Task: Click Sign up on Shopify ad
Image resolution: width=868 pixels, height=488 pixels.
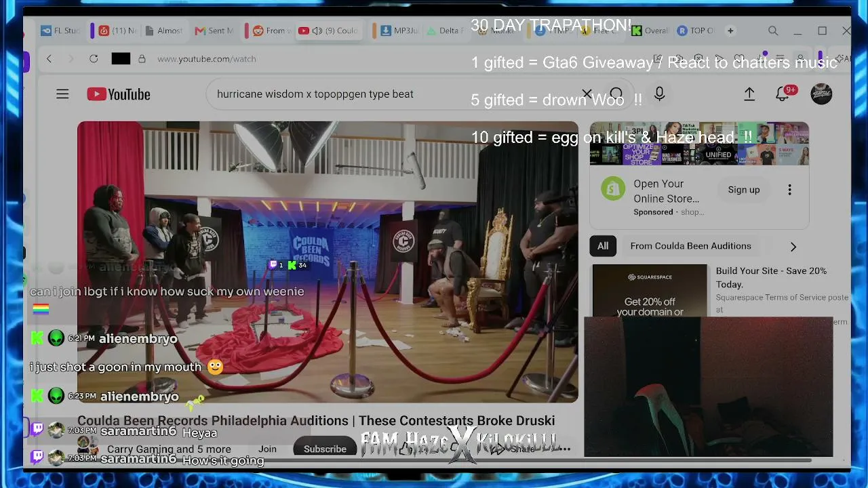Action: click(x=744, y=190)
